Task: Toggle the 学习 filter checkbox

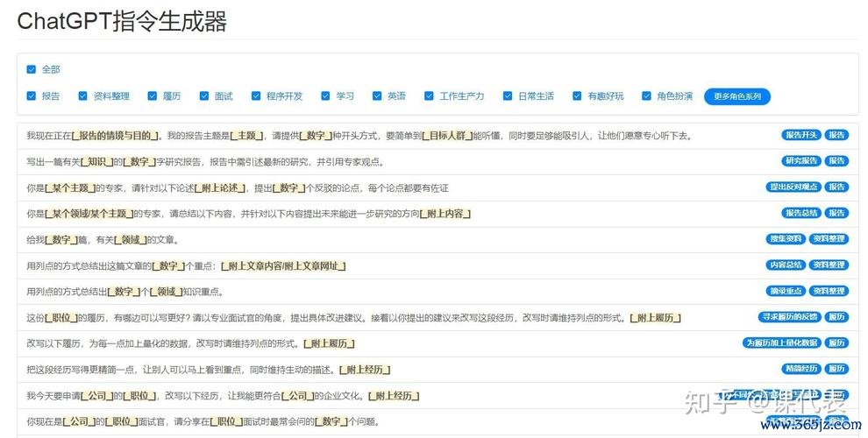Action: 325,96
